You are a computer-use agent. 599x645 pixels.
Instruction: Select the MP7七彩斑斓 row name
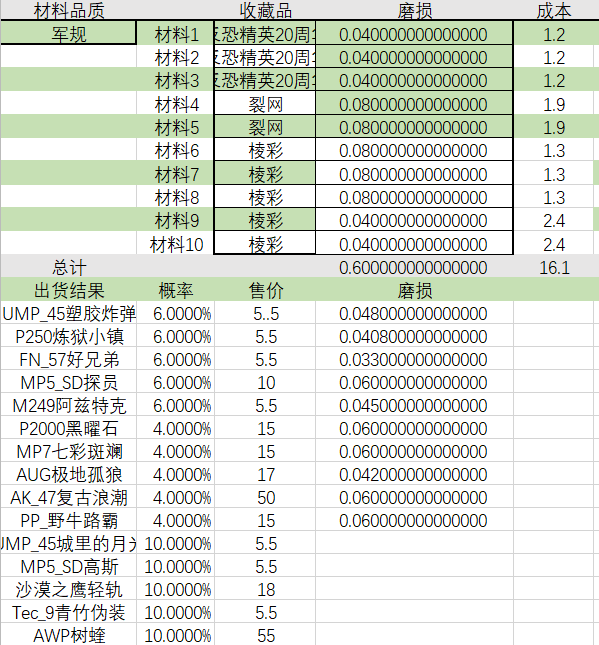[x=68, y=452]
